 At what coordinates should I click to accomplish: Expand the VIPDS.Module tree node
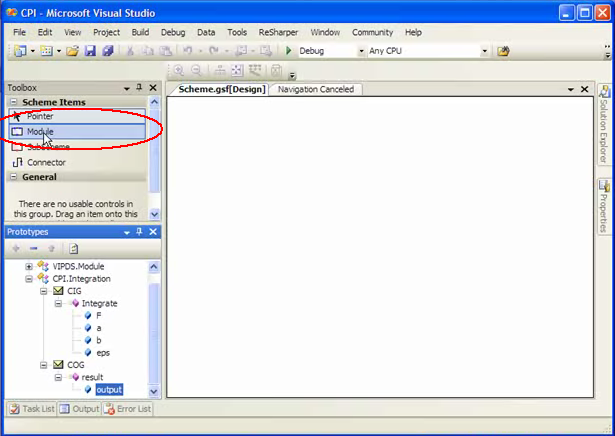pyautogui.click(x=29, y=267)
